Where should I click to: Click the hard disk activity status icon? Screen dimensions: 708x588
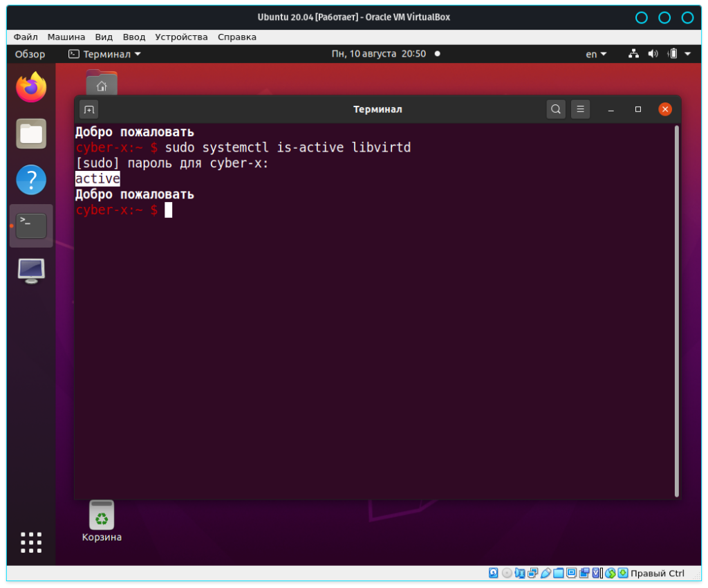[494, 573]
